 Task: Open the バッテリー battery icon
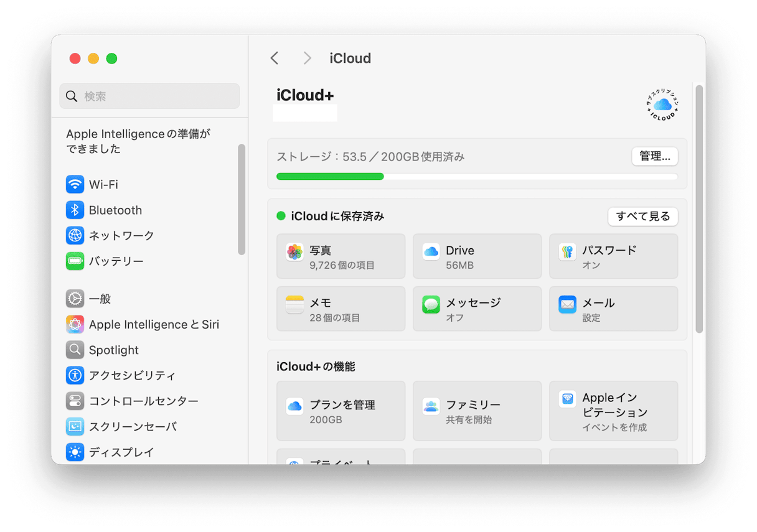pos(75,261)
